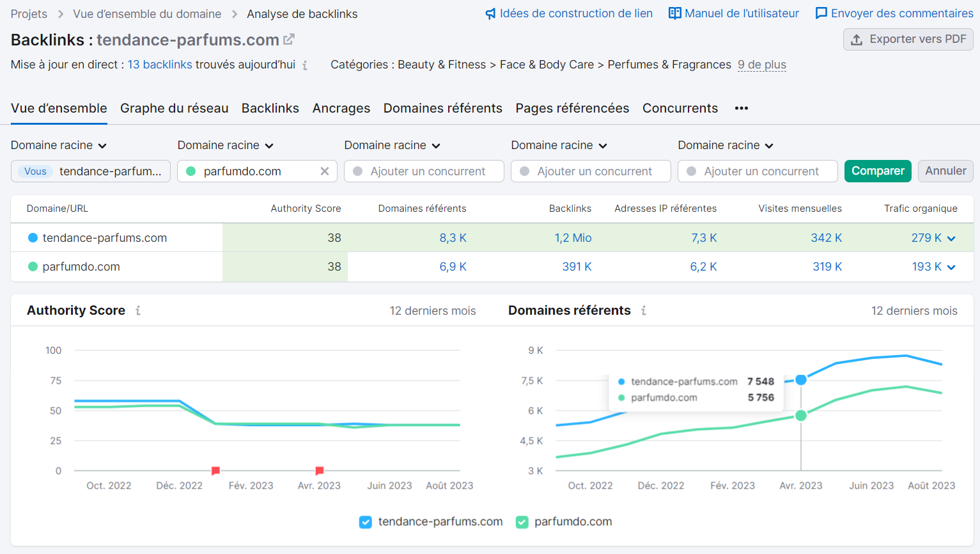The image size is (980, 554).
Task: Uncheck tendance-parfums.com legend checkbox
Action: 366,522
